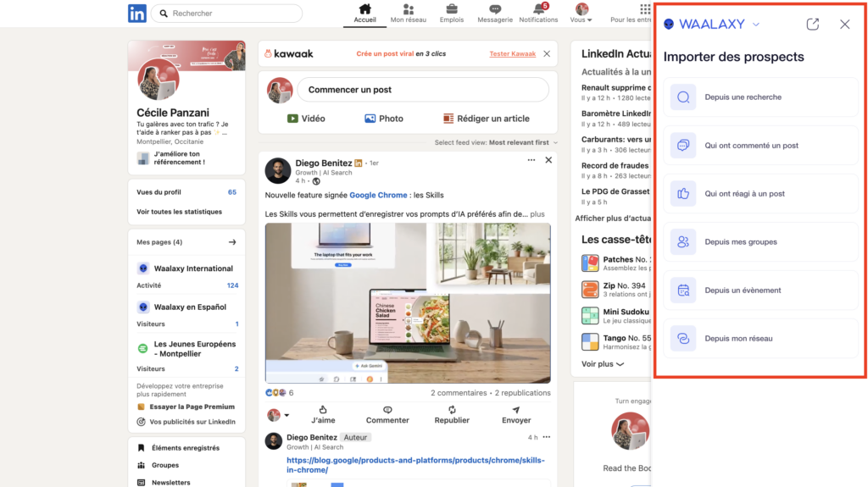The width and height of the screenshot is (868, 487).
Task: Click Rédiger un article
Action: (x=486, y=119)
